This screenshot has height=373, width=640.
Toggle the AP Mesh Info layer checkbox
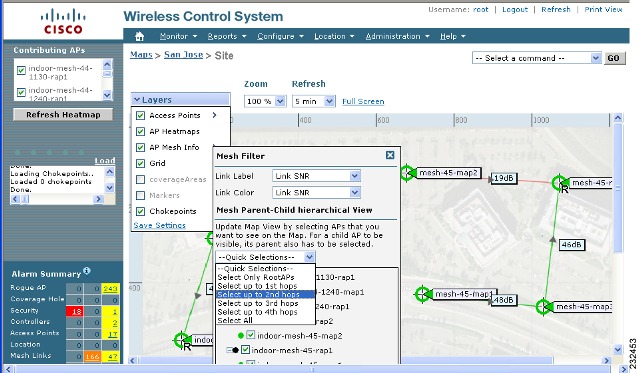(140, 147)
